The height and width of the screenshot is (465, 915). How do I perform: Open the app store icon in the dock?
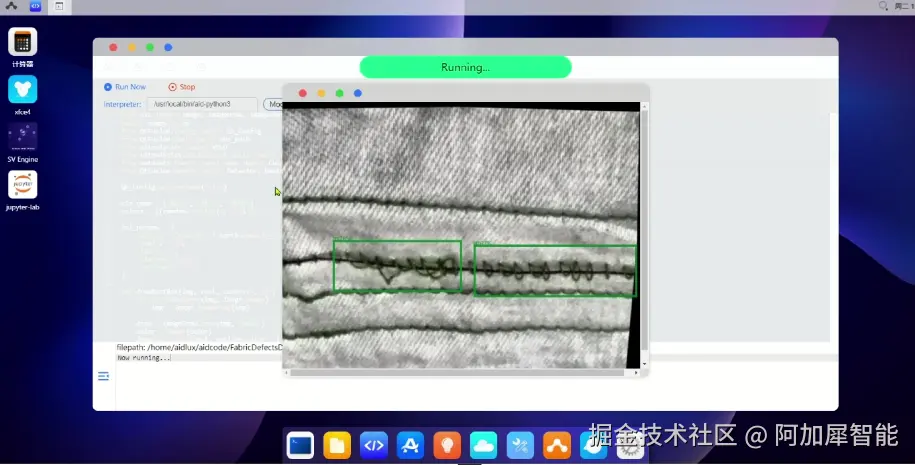(x=410, y=446)
